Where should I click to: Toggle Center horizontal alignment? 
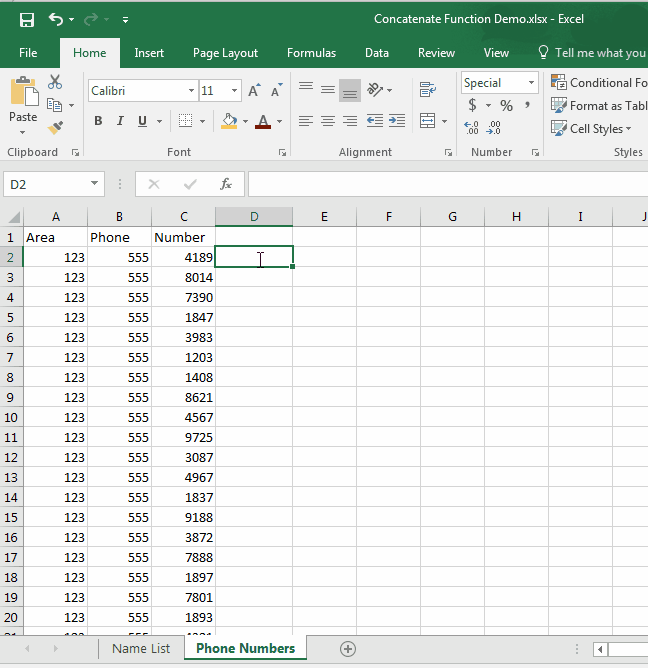(327, 121)
